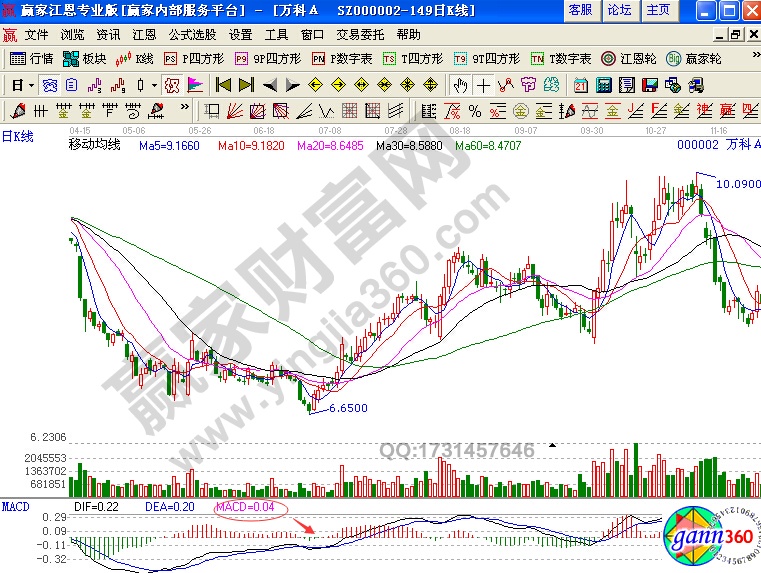
Task: Open the 板块 sector view
Action: point(85,59)
